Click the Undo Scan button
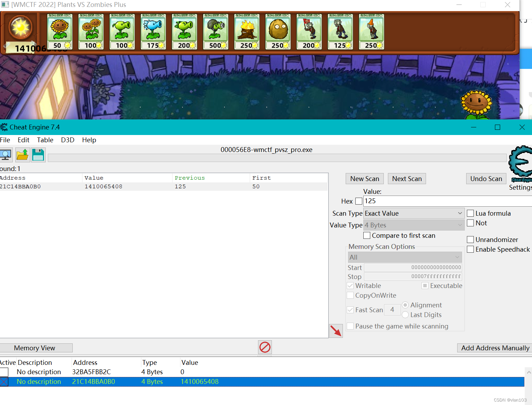The width and height of the screenshot is (532, 405). pos(486,179)
